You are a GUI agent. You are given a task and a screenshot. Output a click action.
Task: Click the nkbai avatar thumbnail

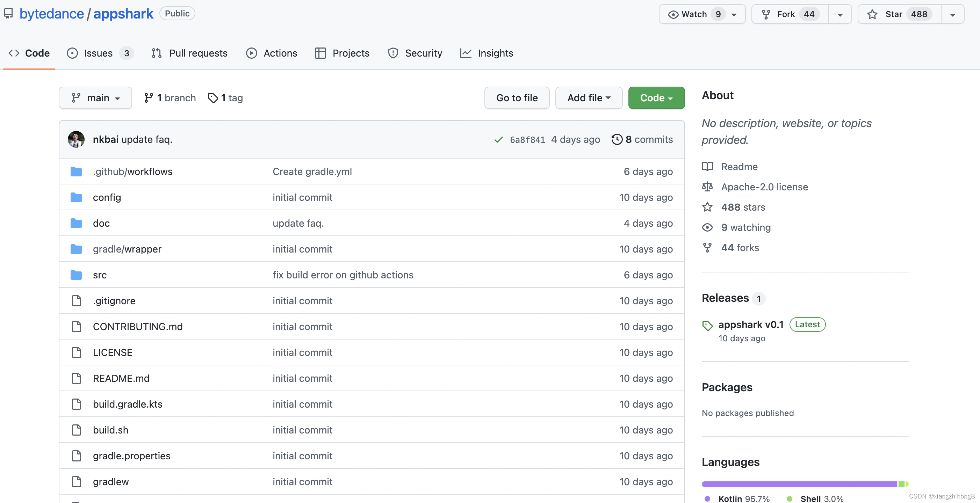pyautogui.click(x=76, y=139)
